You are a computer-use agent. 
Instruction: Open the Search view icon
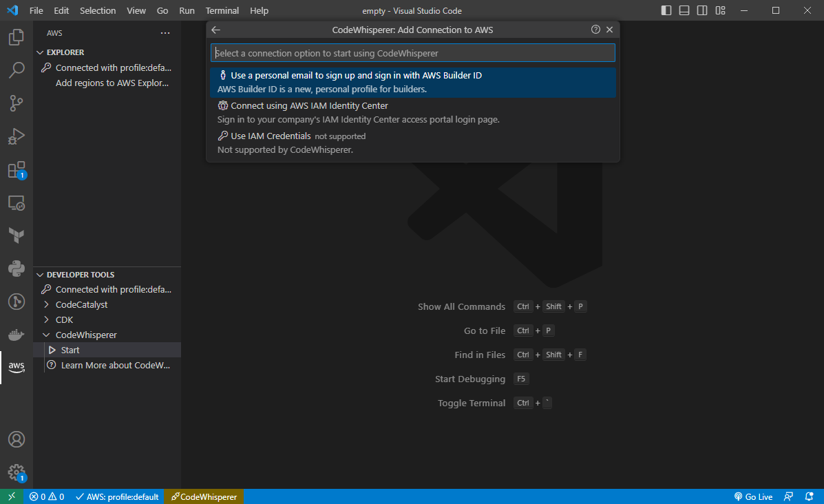[x=17, y=70]
